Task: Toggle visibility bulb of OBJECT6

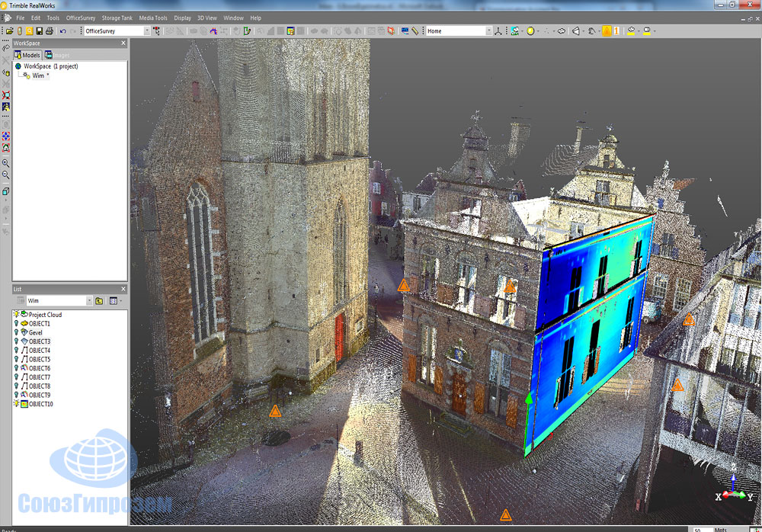Action: click(16, 368)
